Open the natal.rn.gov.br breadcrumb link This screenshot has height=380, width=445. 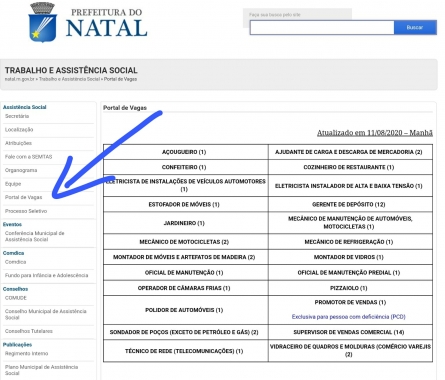(20, 79)
